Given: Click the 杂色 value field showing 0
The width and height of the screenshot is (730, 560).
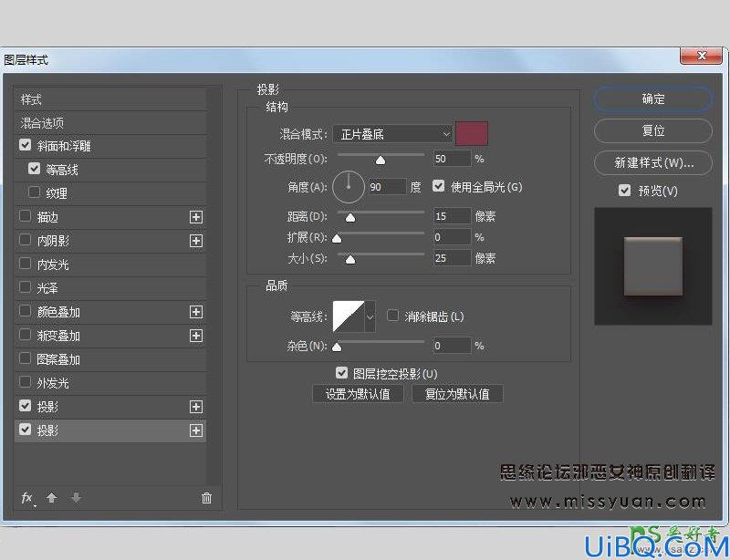Looking at the screenshot, I should coord(452,346).
